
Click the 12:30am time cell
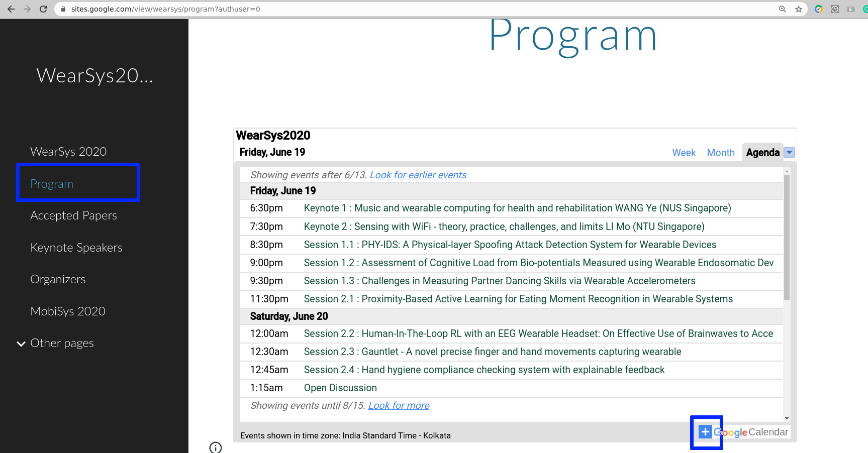(x=269, y=352)
